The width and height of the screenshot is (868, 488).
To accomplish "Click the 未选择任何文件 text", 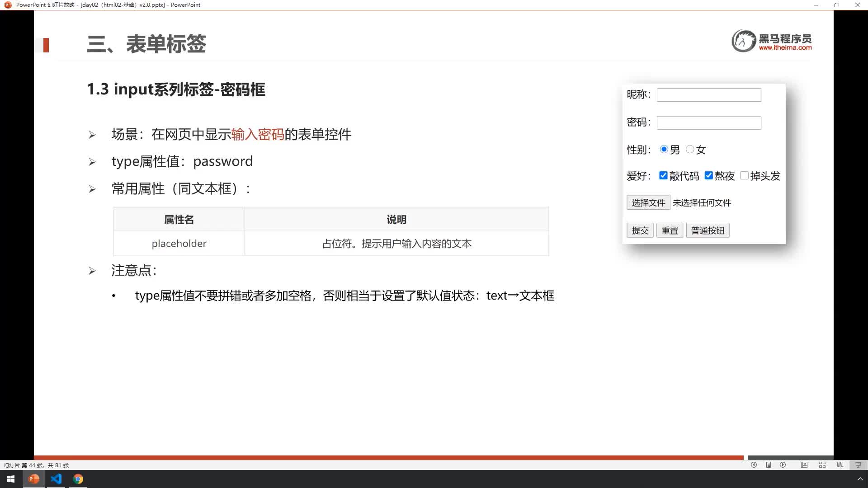I will click(x=702, y=203).
